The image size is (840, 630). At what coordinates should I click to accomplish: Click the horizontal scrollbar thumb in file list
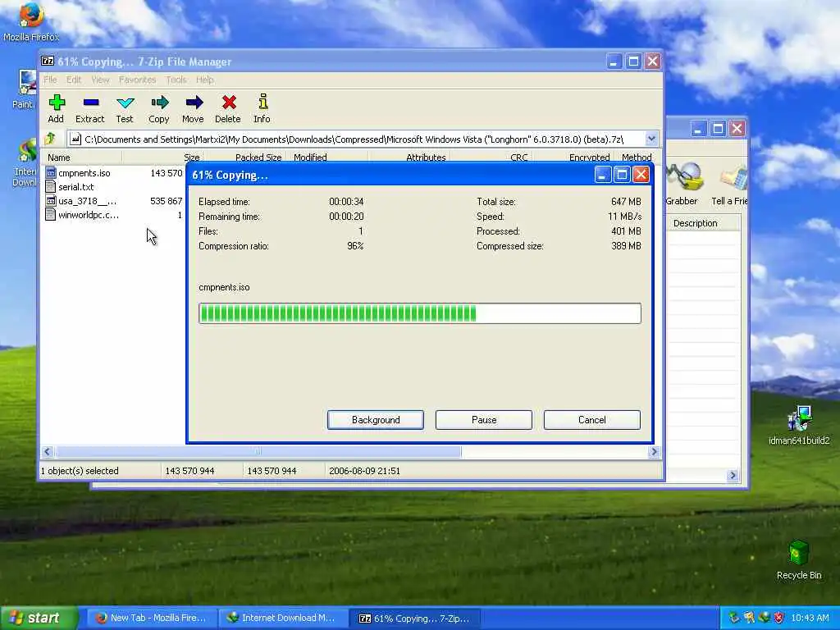(258, 452)
